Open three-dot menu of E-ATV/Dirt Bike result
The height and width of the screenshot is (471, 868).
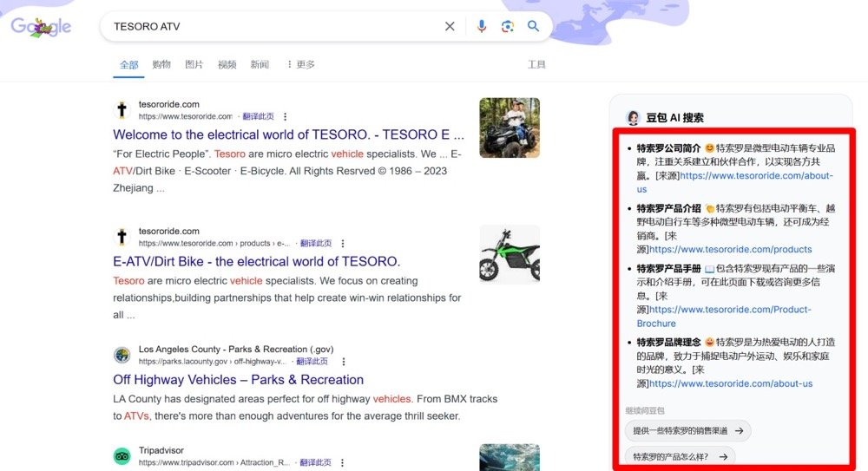click(x=343, y=244)
